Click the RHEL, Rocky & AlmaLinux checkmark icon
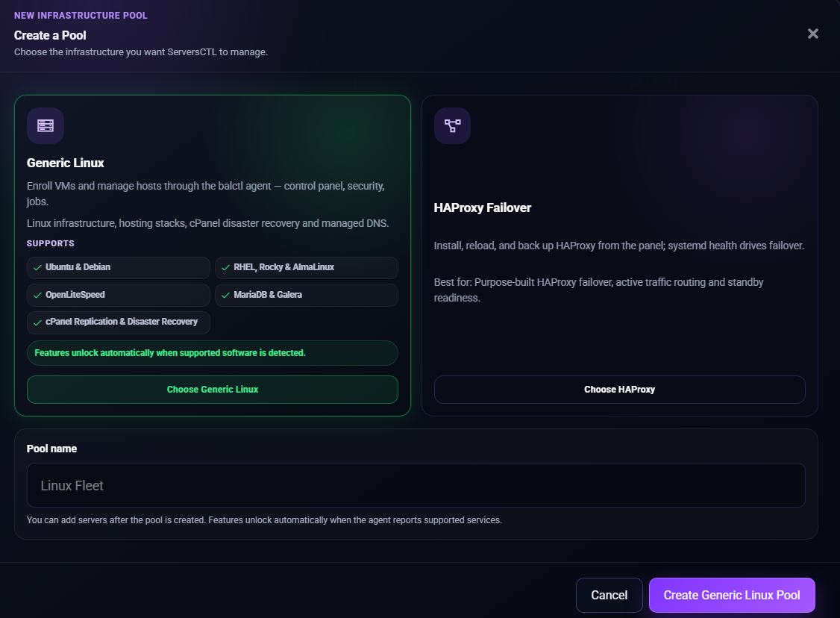 225,267
